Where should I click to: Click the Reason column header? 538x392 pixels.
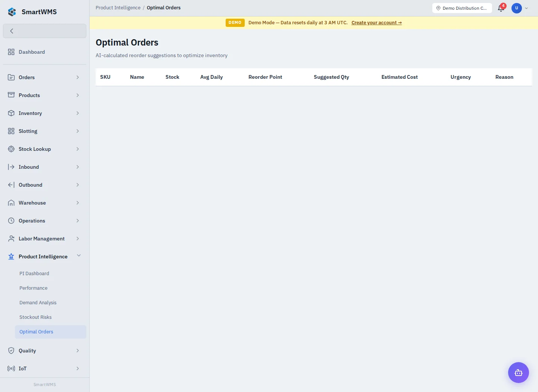pos(504,77)
